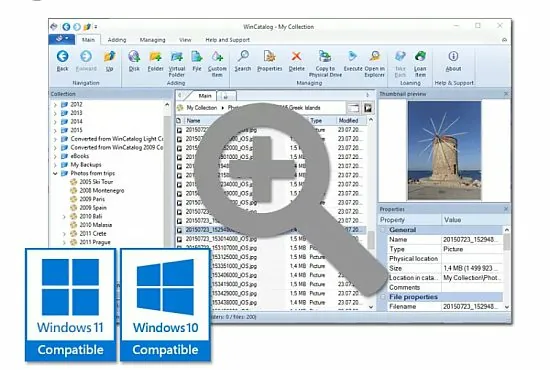Open the Search tool
This screenshot has width=550, height=370.
tap(243, 60)
